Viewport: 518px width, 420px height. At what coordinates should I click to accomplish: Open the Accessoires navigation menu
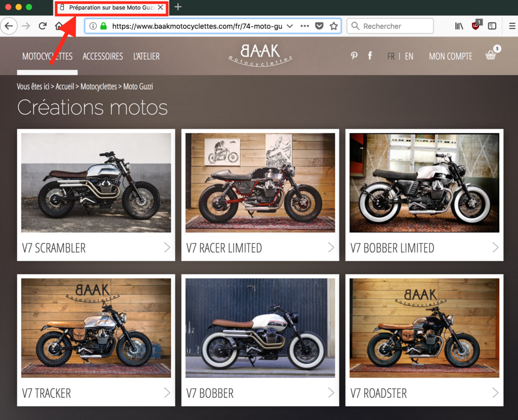tap(103, 56)
